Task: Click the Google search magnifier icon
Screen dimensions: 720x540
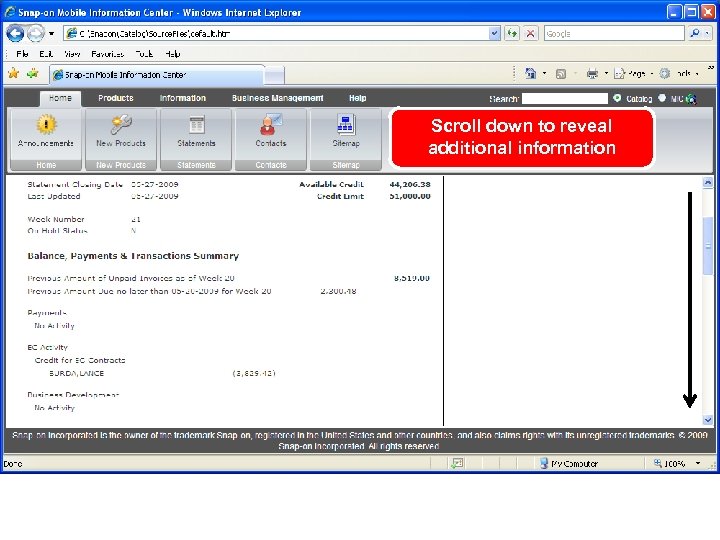Action: pos(695,33)
